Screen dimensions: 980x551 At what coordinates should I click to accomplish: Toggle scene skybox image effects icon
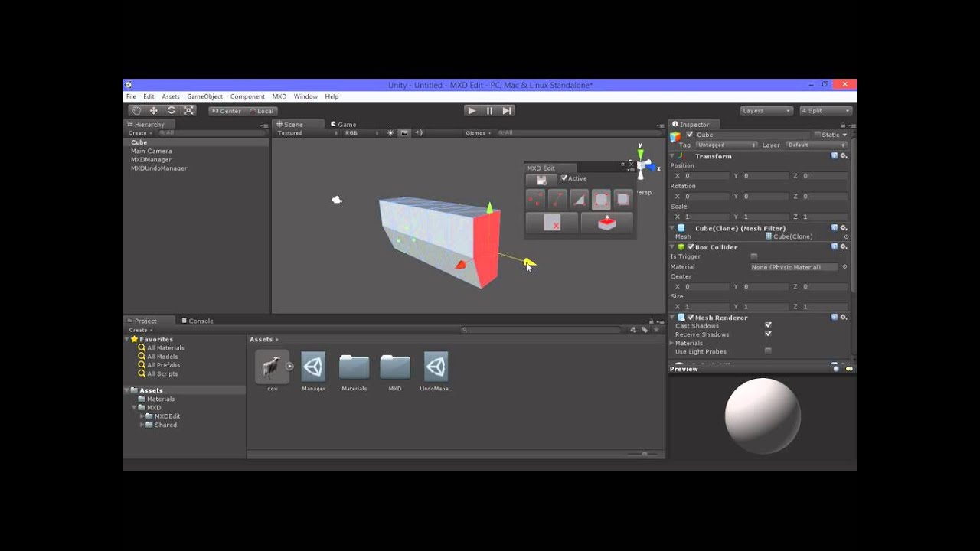(404, 133)
